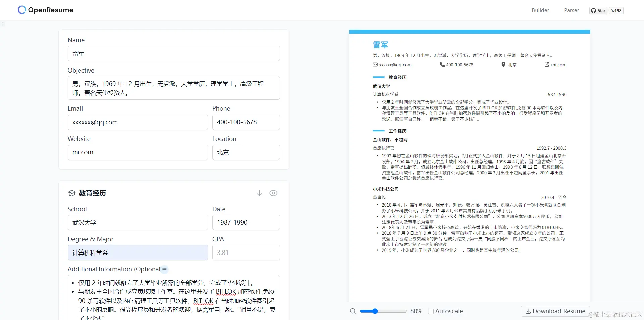Click the OpenResume logo icon

tap(22, 10)
